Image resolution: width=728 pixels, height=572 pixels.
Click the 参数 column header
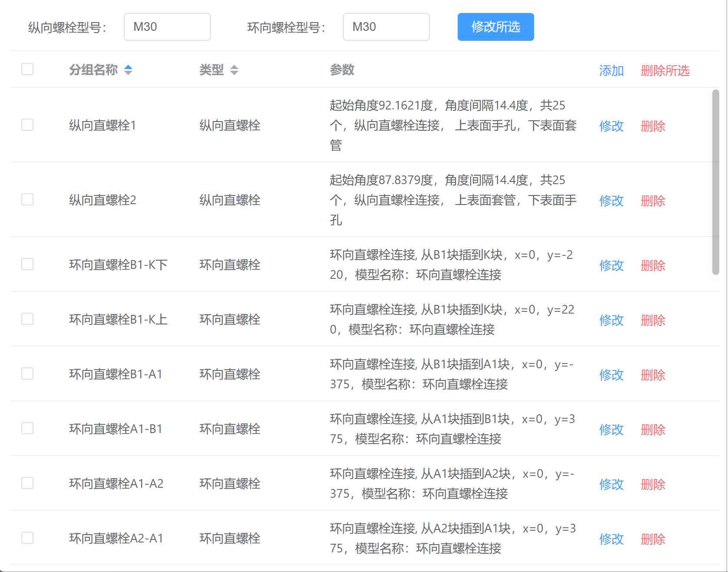point(342,69)
